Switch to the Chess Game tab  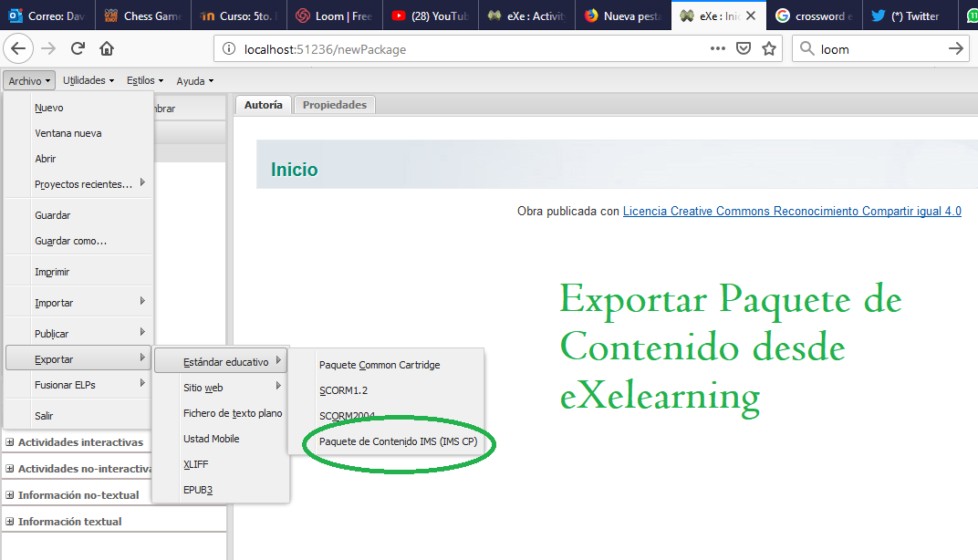tap(143, 16)
